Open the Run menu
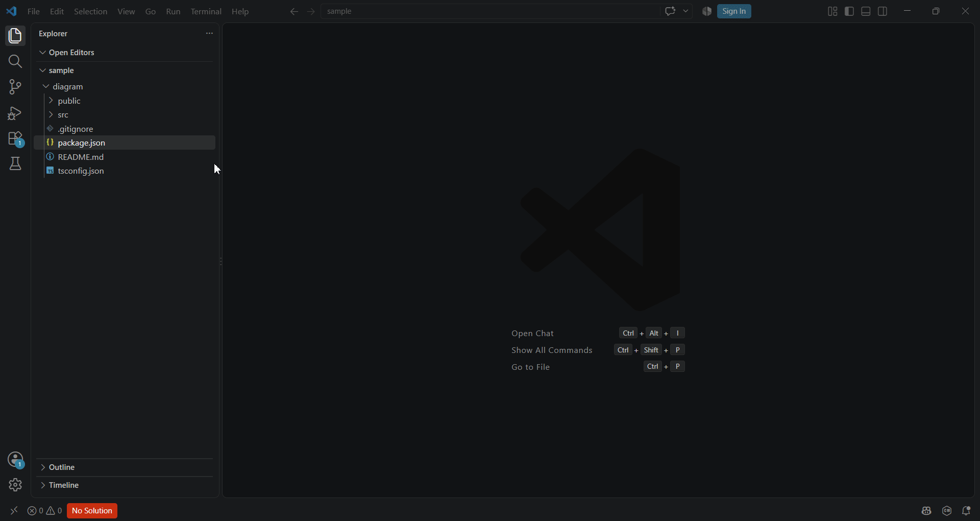Screen dimensions: 980x521 [174, 11]
